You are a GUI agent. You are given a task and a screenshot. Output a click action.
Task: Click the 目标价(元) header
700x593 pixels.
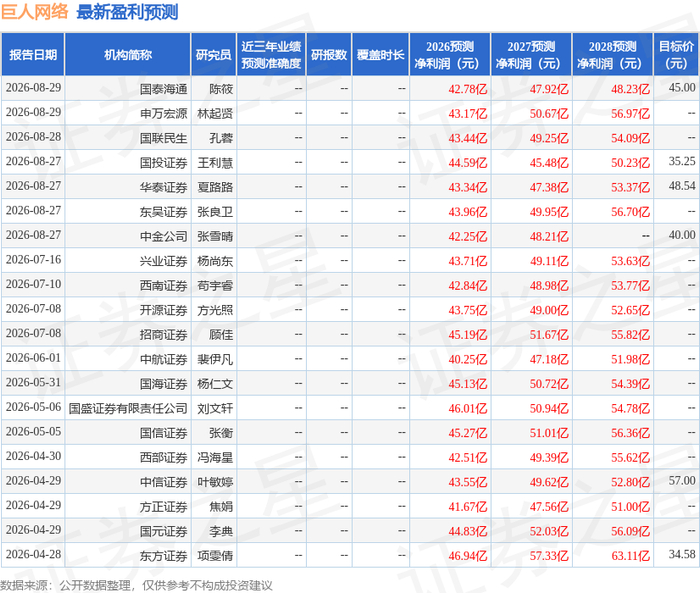676,55
